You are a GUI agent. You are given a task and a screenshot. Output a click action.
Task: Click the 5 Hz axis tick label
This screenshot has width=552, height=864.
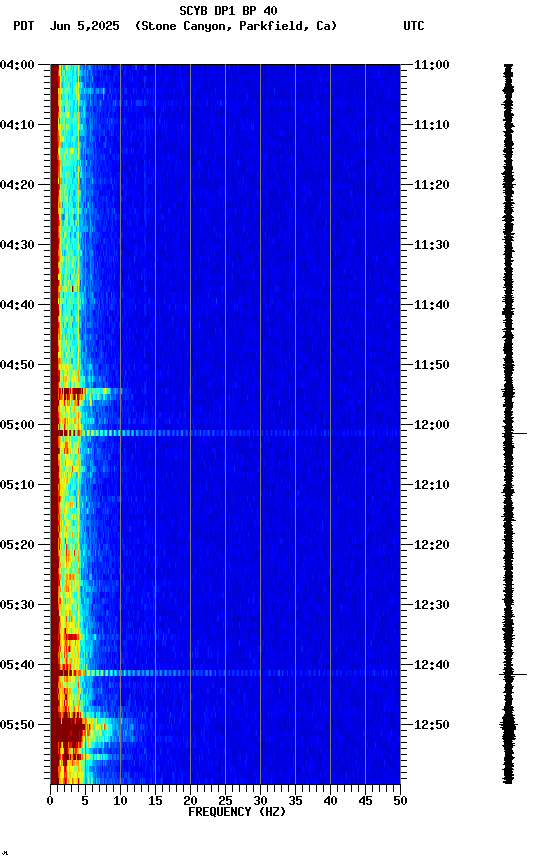pyautogui.click(x=85, y=801)
